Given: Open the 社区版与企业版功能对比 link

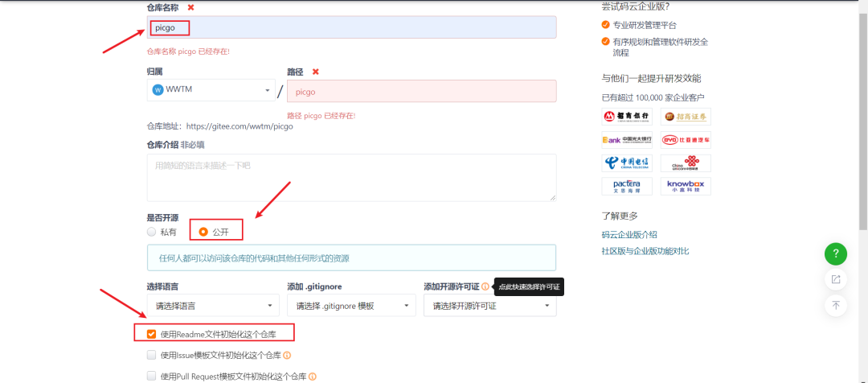Looking at the screenshot, I should tap(645, 251).
